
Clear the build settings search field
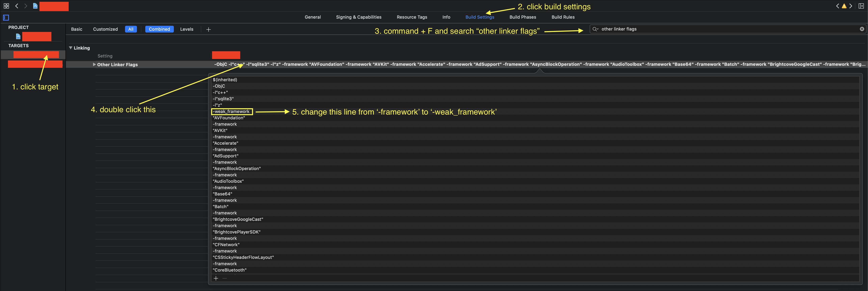(x=862, y=29)
